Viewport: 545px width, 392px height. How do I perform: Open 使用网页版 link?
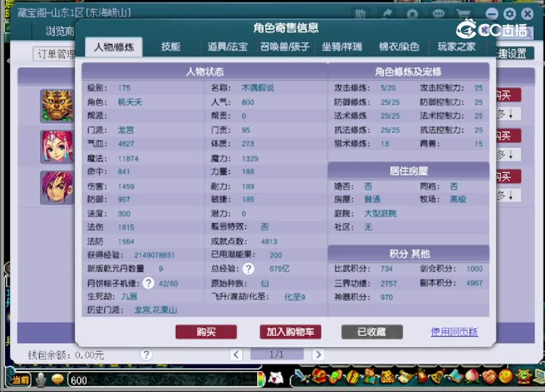point(454,332)
